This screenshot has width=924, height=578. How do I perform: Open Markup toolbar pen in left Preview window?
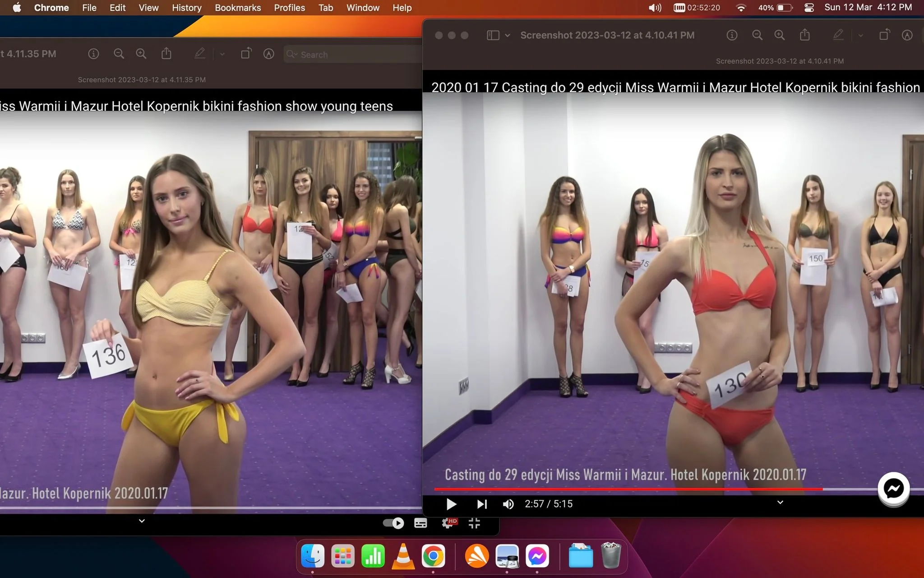(x=200, y=54)
